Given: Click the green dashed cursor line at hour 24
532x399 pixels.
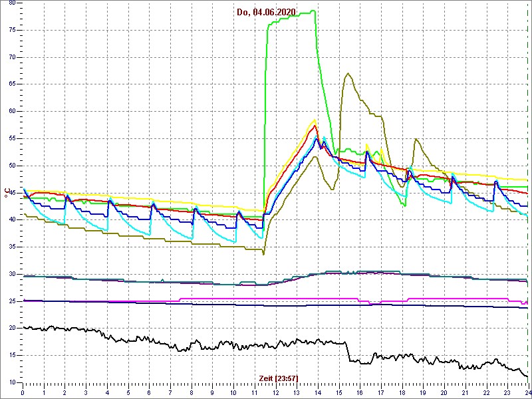Looking at the screenshot, I should (527, 192).
